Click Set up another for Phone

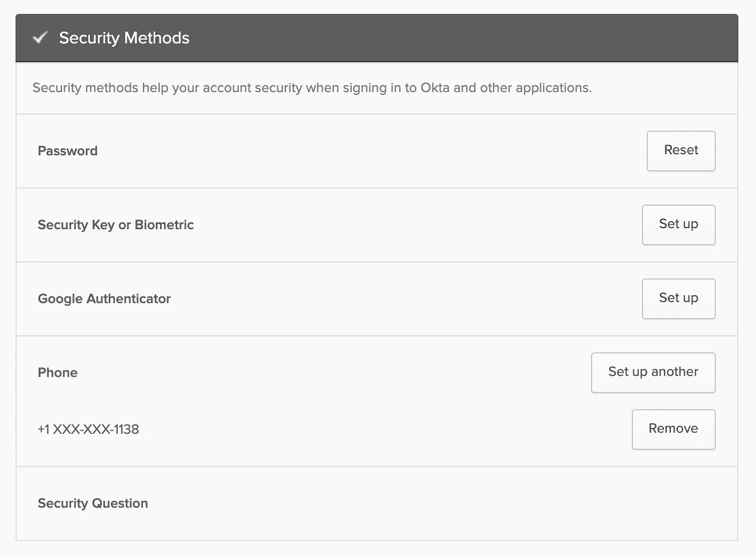click(x=653, y=372)
